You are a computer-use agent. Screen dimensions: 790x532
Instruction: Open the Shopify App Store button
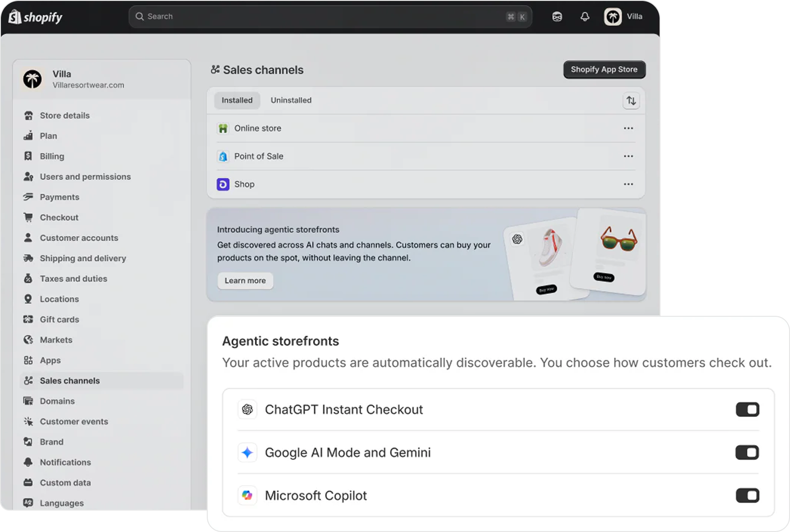point(604,69)
